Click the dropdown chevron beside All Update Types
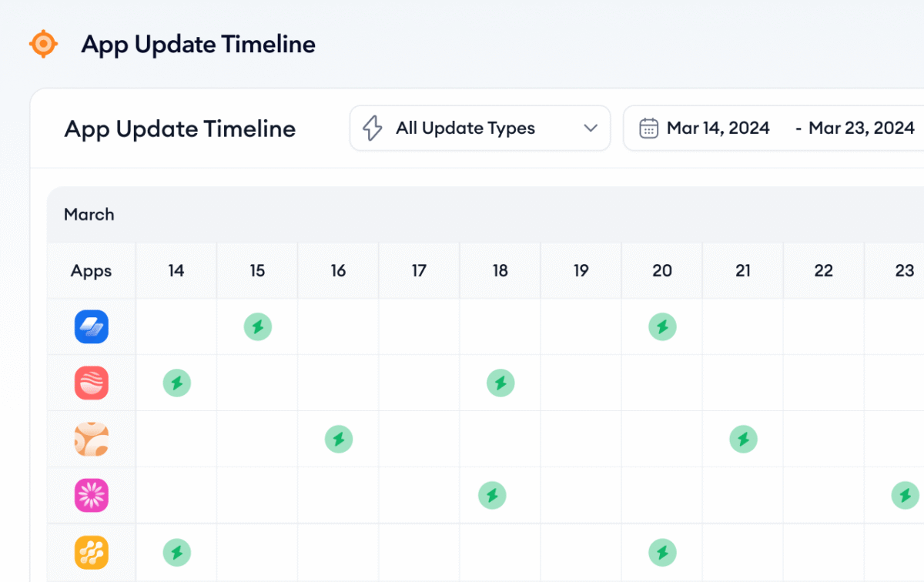The width and height of the screenshot is (924, 582). click(x=591, y=129)
